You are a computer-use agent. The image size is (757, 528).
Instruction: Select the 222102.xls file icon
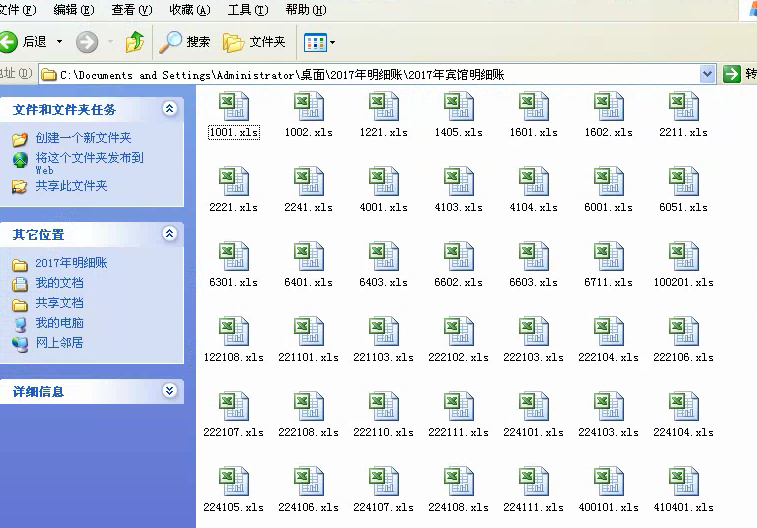[x=459, y=331]
